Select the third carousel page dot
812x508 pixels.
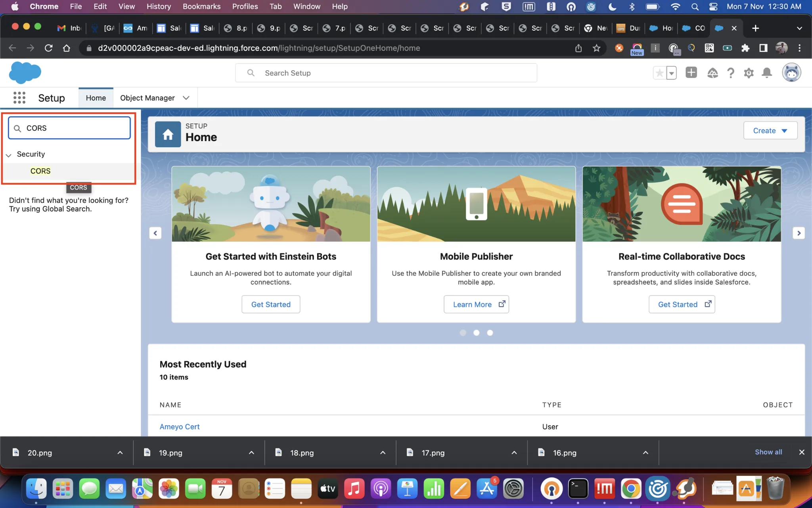490,333
